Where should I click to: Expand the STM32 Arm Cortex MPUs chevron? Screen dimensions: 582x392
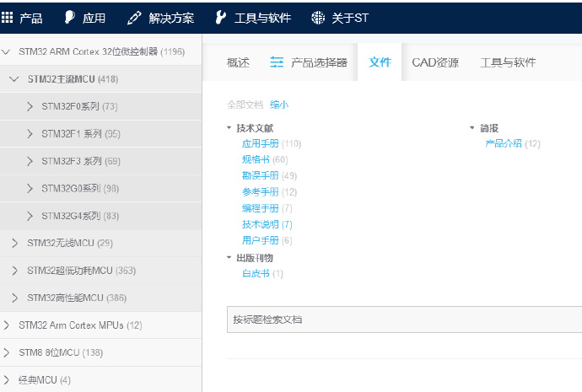tap(6, 325)
